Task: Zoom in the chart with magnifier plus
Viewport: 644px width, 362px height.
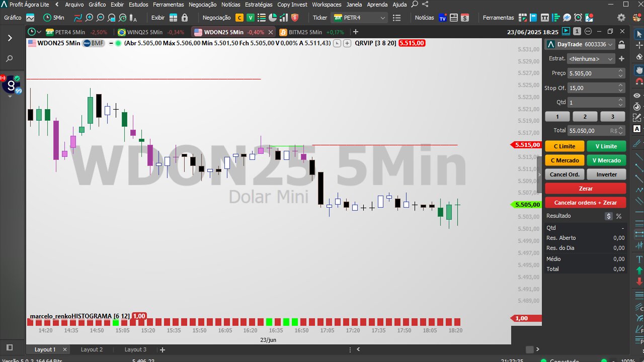Action: [89, 18]
